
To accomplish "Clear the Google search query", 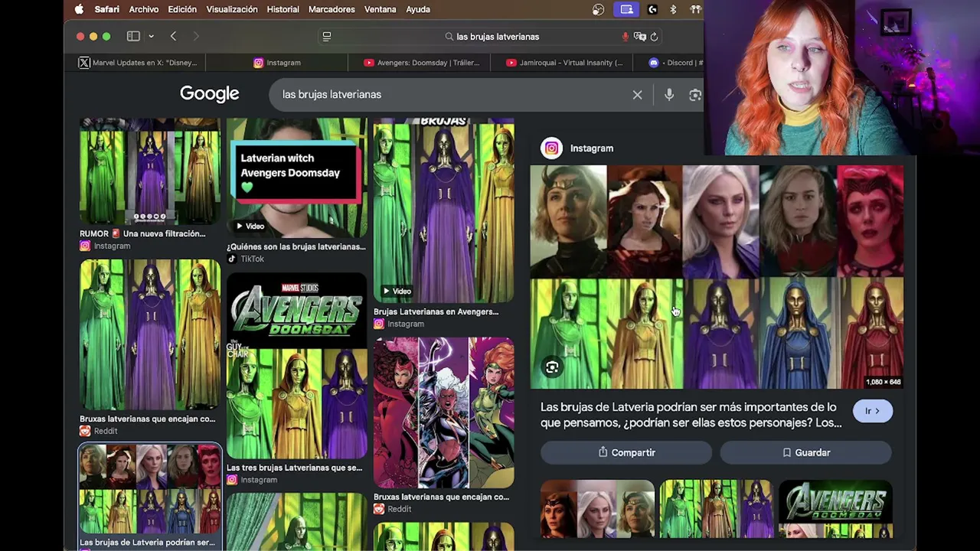I will pos(637,94).
